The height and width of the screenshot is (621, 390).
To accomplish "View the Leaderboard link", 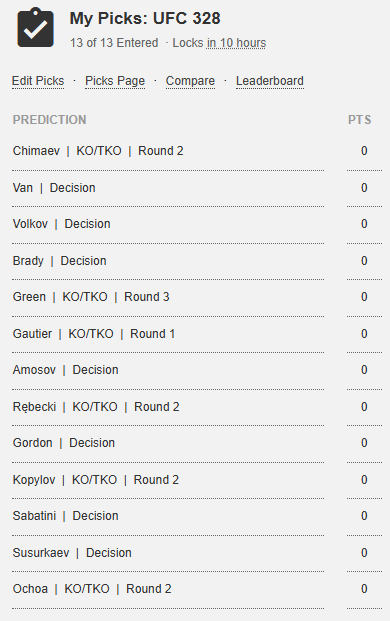I will [270, 81].
